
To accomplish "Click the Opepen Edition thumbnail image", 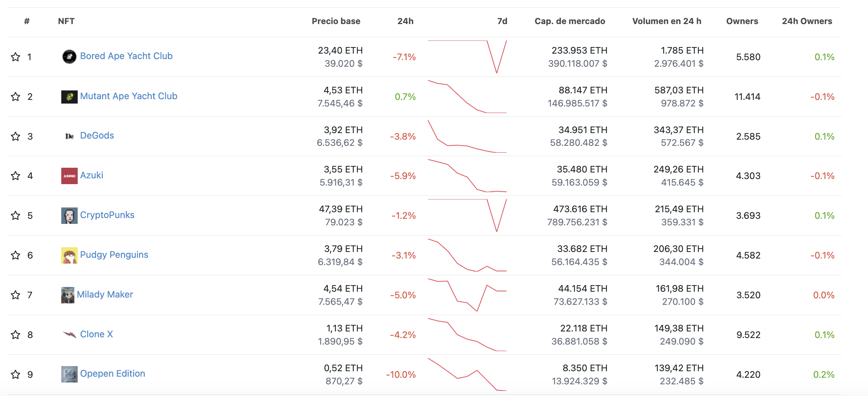I will coord(69,374).
